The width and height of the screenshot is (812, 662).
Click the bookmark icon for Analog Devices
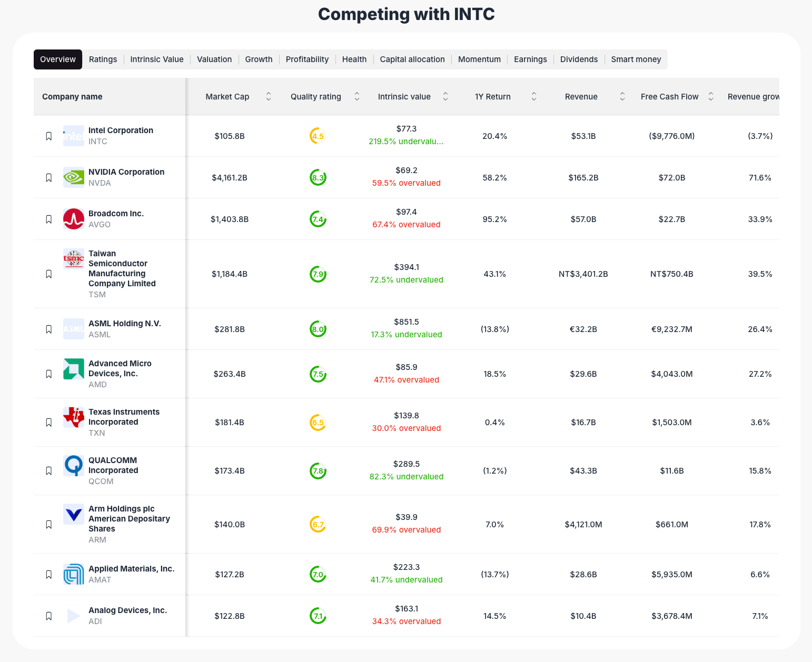tap(49, 616)
